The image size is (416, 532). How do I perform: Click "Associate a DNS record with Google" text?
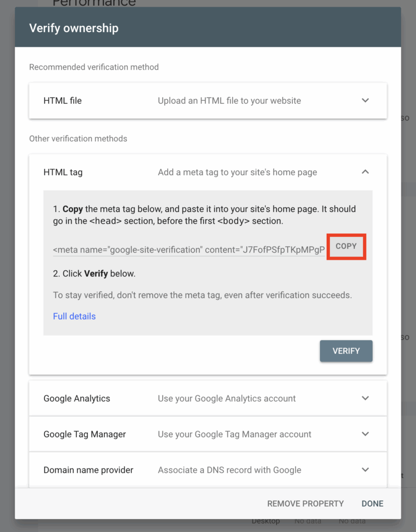[x=229, y=470]
